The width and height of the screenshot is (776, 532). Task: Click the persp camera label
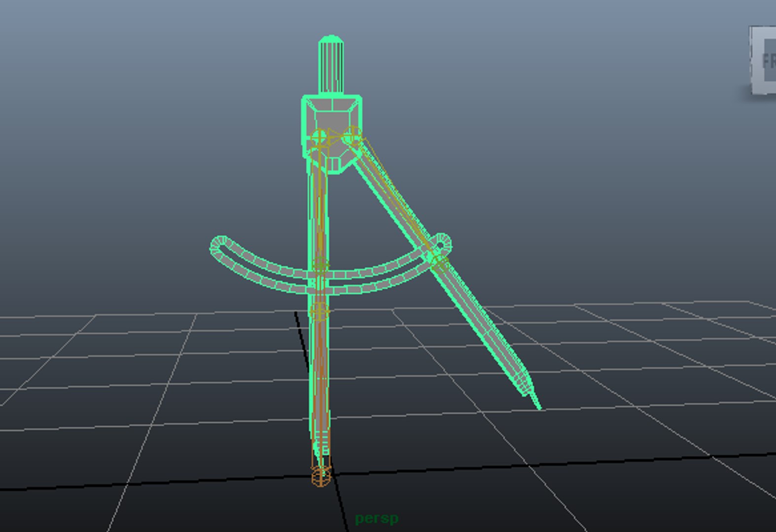[377, 519]
